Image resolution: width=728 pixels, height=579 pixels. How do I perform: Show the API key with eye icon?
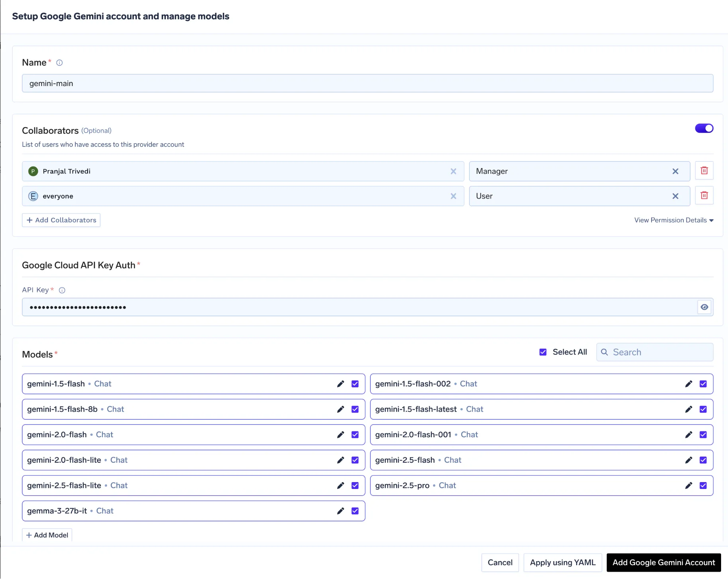click(704, 307)
